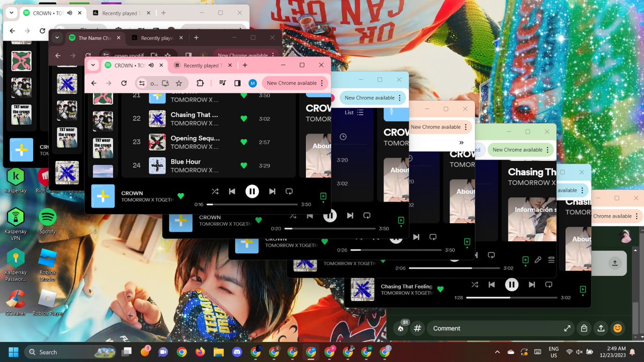
Task: Open tab search dropdown in pink window
Action: (93, 65)
